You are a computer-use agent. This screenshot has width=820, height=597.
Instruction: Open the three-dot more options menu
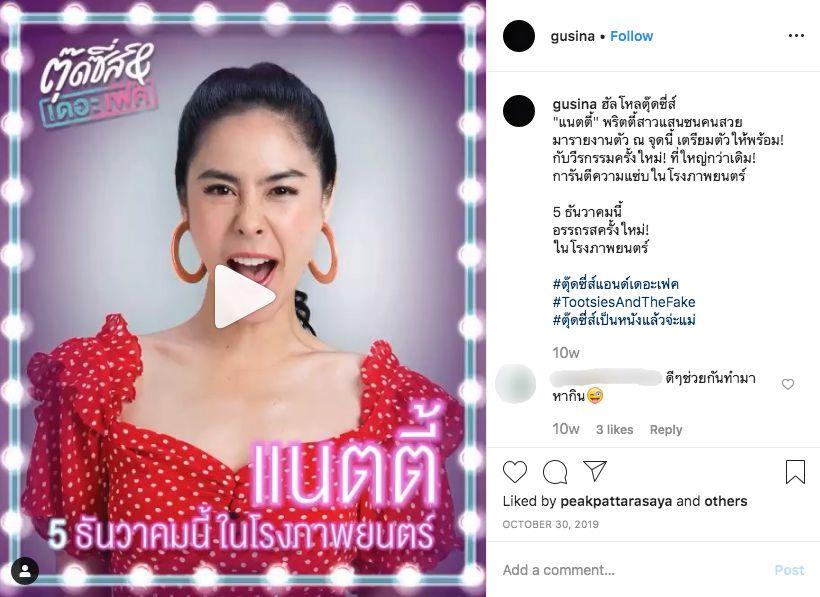[x=796, y=36]
